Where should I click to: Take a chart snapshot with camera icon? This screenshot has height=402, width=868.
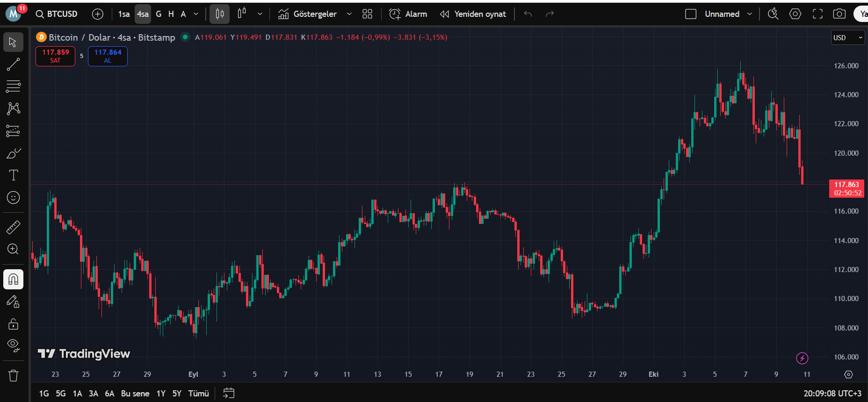pos(839,14)
